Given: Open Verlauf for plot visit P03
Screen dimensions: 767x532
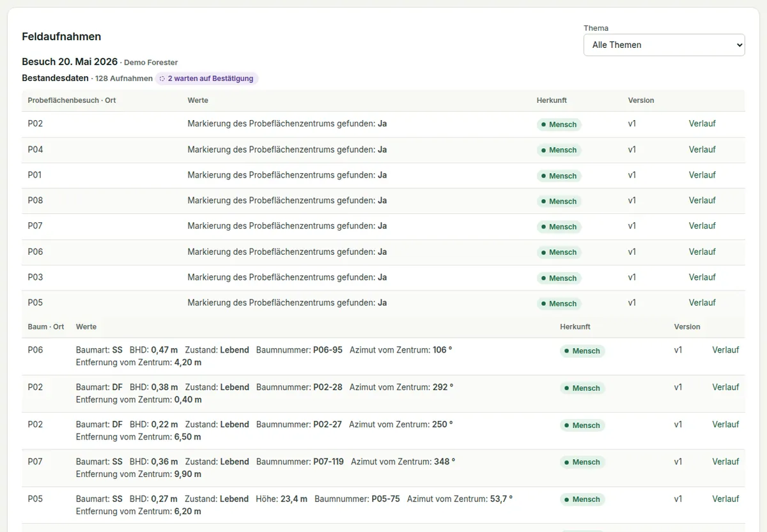Looking at the screenshot, I should (702, 277).
